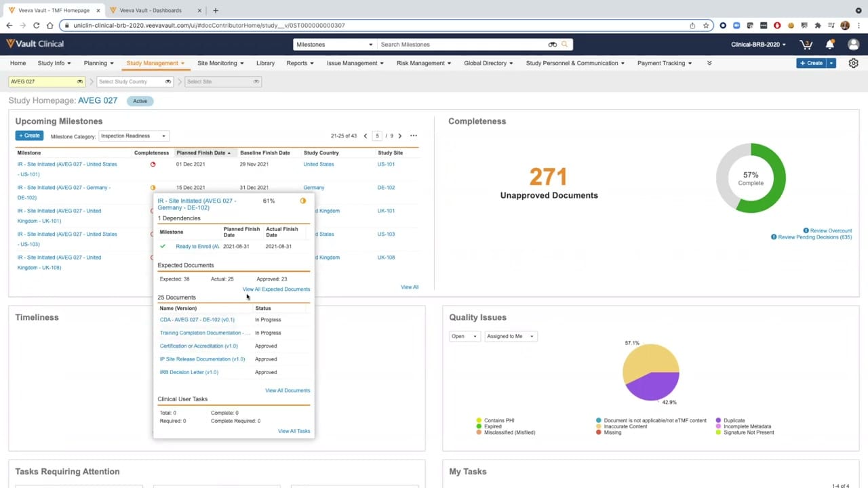The image size is (868, 488).
Task: Open the Risk Management tab
Action: click(x=424, y=63)
